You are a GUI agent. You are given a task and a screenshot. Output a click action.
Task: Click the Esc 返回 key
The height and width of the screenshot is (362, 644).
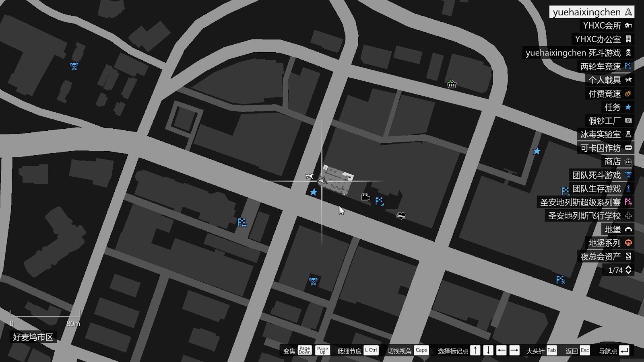(x=585, y=350)
